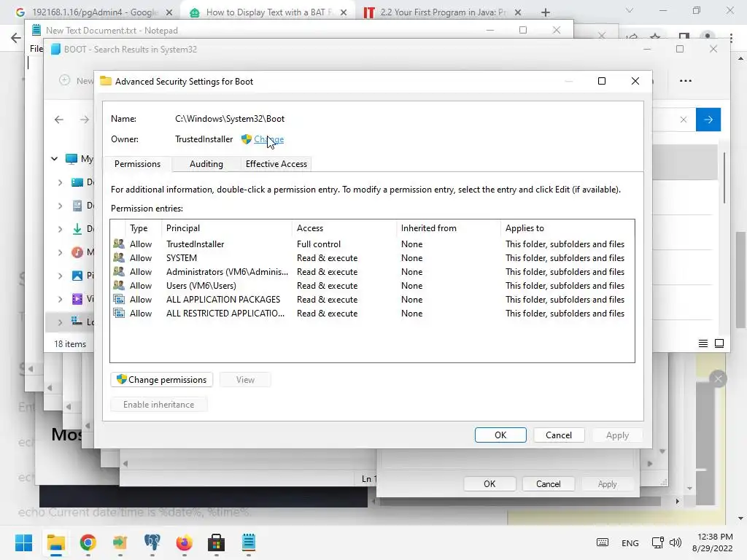Expand the Pictures tree node in Explorer
The height and width of the screenshot is (560, 747).
pyautogui.click(x=60, y=276)
